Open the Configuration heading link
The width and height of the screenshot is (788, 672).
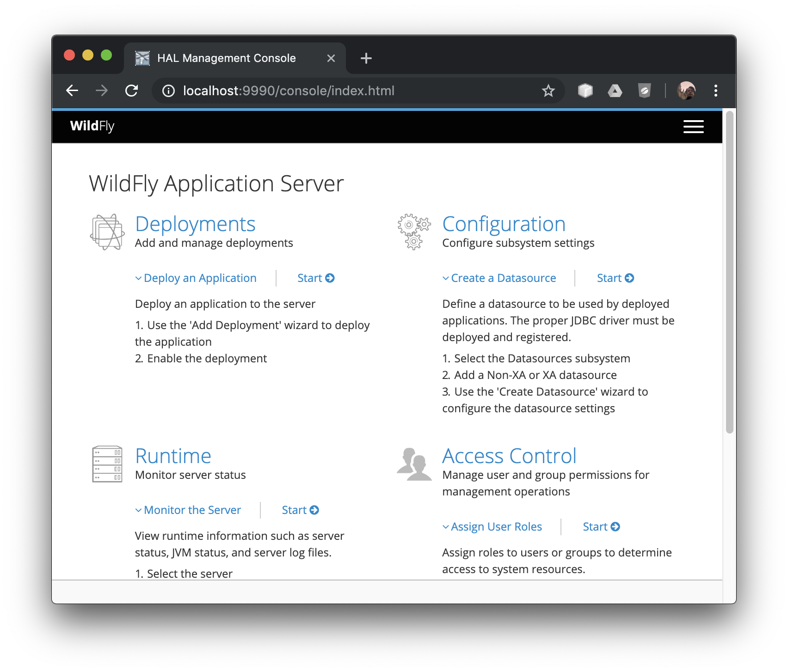504,224
